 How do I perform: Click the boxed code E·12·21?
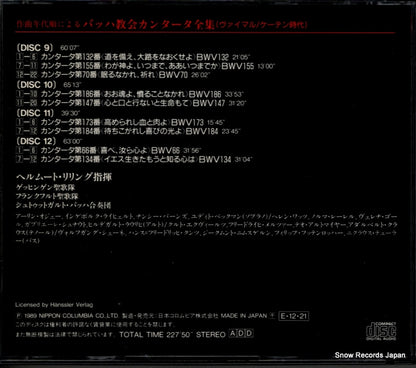click(x=294, y=316)
